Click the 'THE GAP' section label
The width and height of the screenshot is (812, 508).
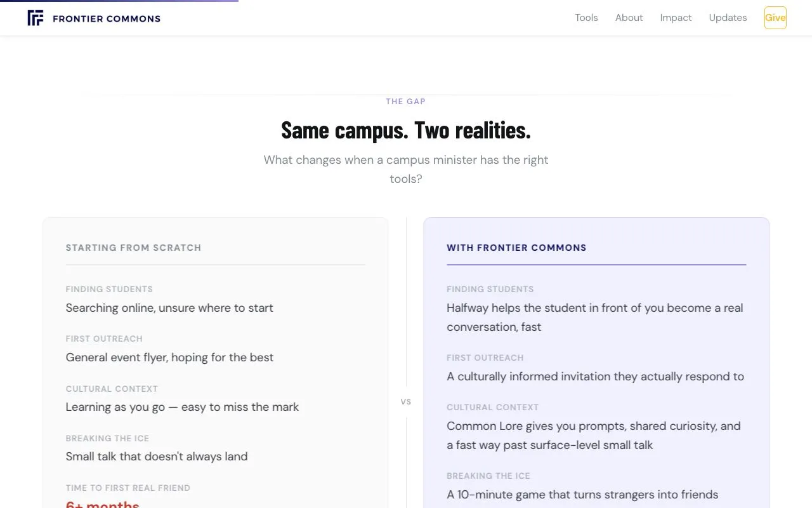click(x=406, y=102)
